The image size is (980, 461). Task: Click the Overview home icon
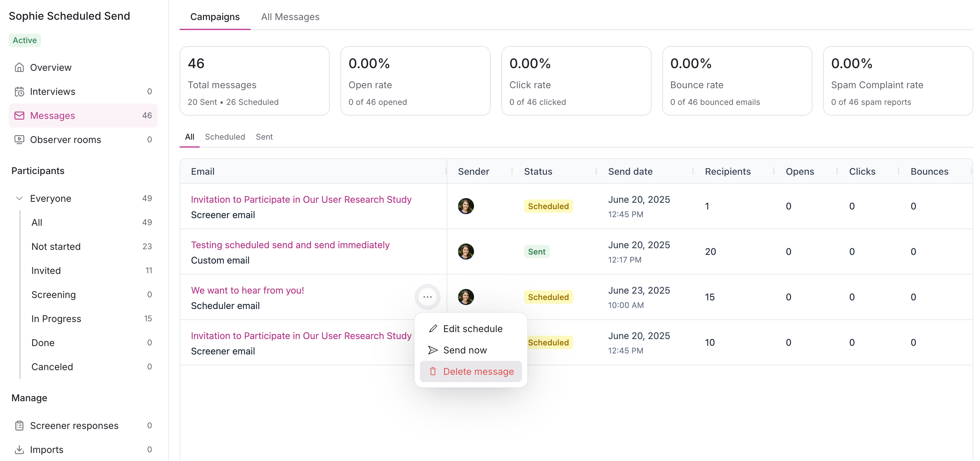click(19, 67)
